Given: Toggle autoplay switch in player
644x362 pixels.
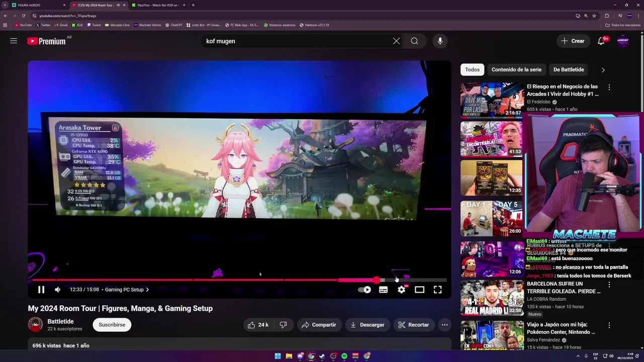Looking at the screenshot, I should click(x=365, y=290).
